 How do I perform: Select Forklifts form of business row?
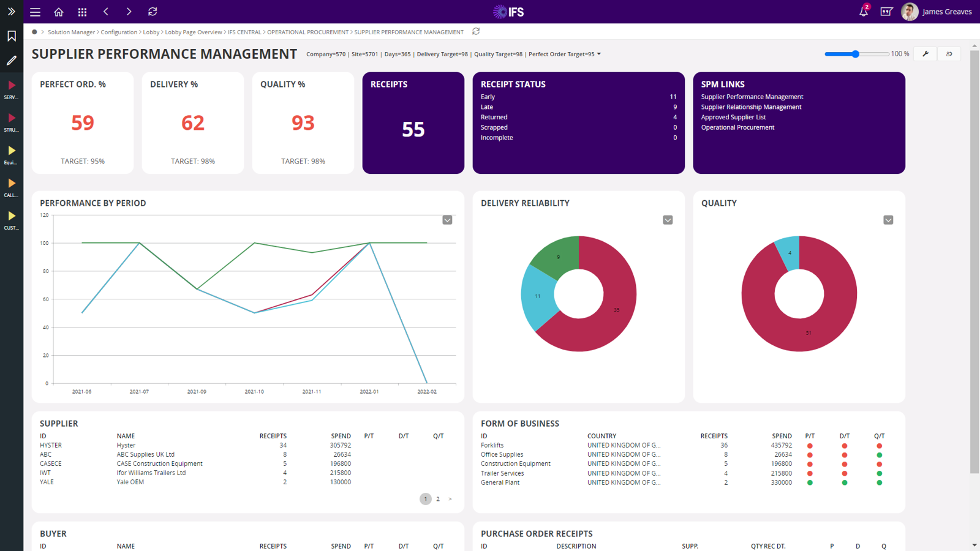(688, 445)
